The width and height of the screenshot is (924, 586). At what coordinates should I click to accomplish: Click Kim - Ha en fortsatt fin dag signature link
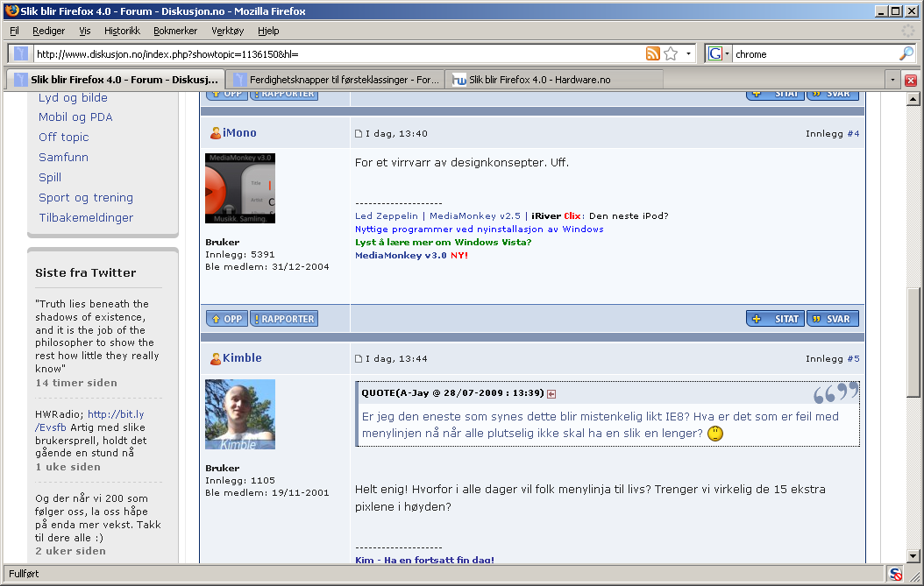[424, 560]
